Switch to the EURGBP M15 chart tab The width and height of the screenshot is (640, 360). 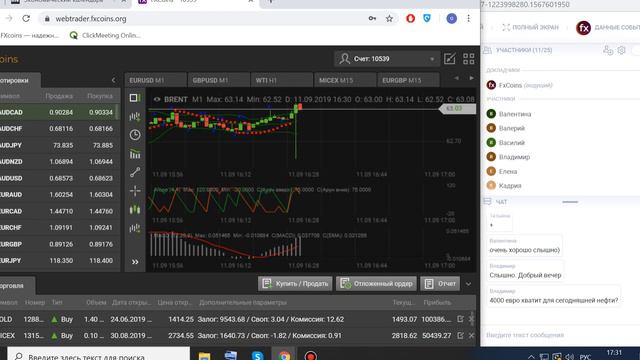[x=408, y=80]
